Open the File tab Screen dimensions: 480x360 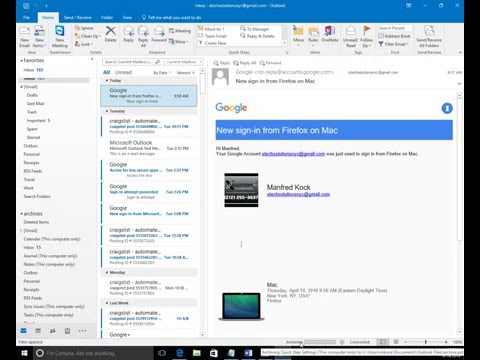27,17
